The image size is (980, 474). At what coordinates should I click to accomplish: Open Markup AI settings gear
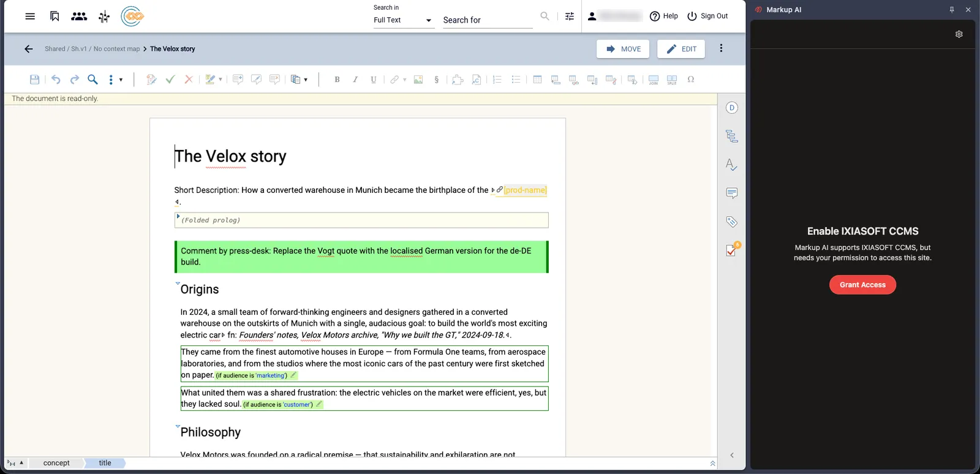point(959,34)
